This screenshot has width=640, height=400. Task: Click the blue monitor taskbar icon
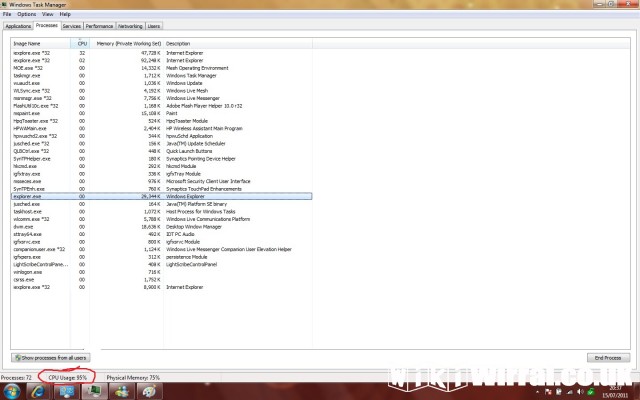pos(66,392)
